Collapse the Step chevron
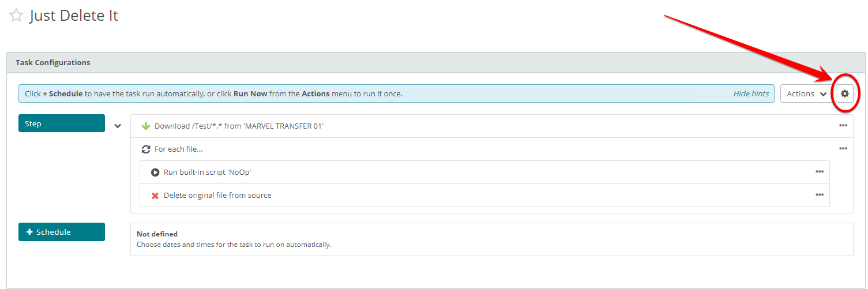 pos(118,126)
